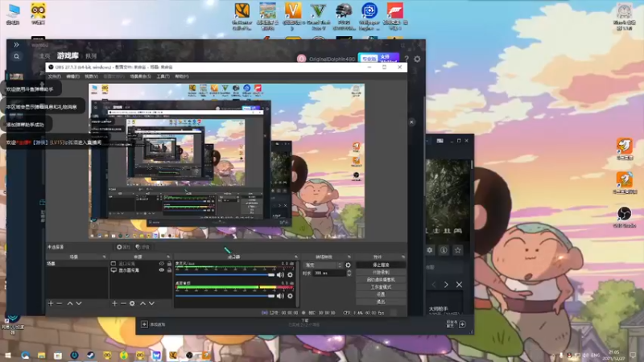644x362 pixels.
Task: Pop out the 控件 dock panel
Action: click(x=403, y=257)
